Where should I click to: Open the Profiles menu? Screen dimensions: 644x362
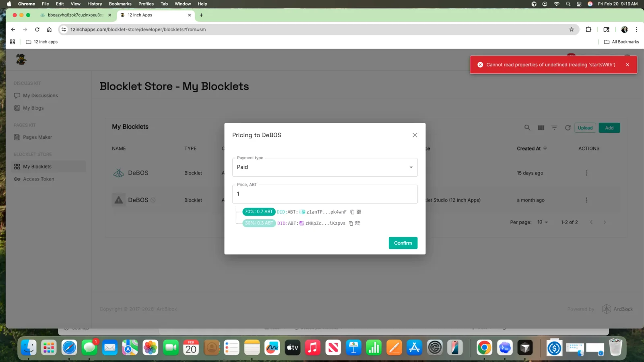click(146, 4)
